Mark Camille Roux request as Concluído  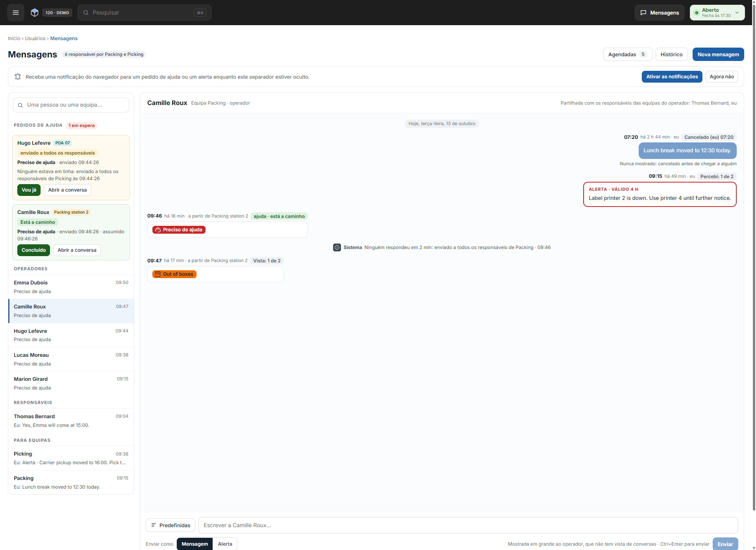(33, 250)
